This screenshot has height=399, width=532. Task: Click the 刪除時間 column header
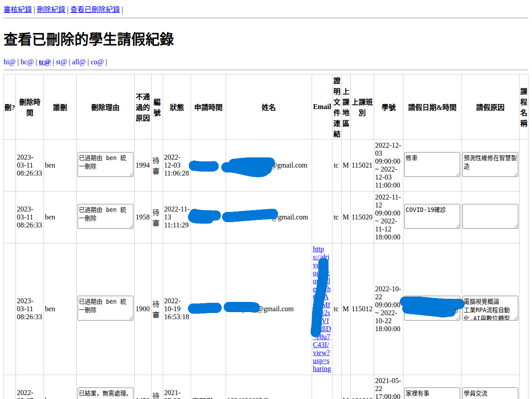[30, 107]
